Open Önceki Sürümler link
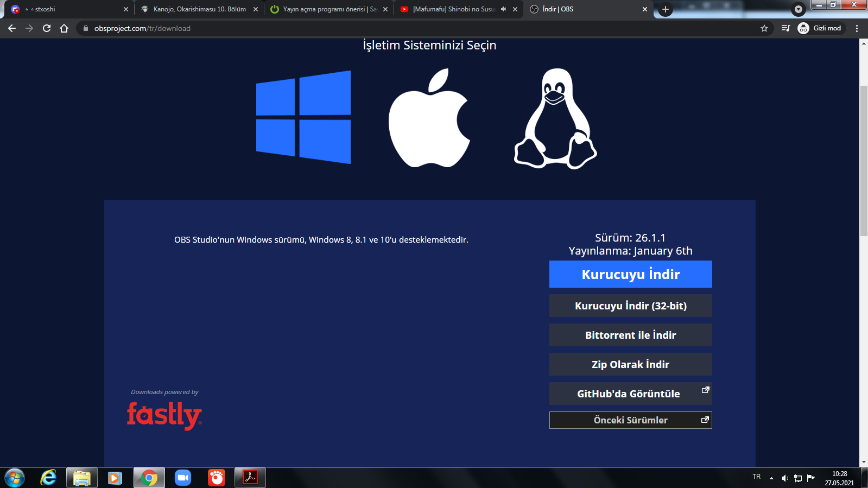Viewport: 868px width, 488px height. click(631, 420)
